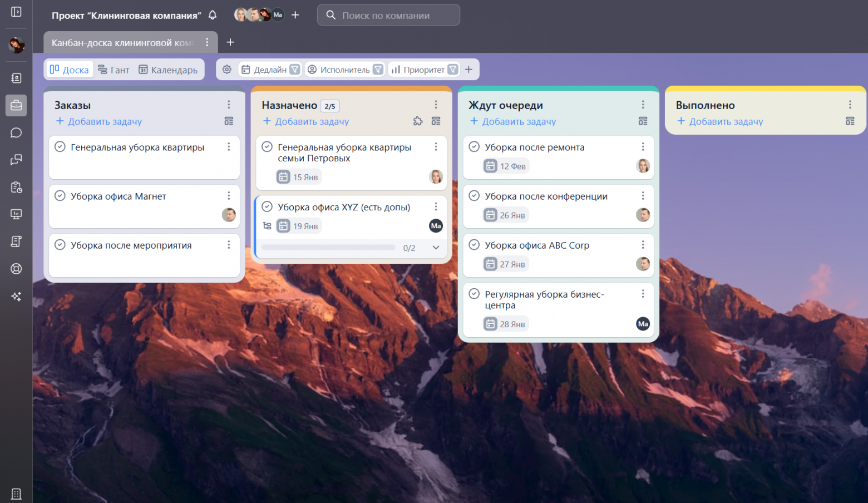
Task: Click 'Добавить задачу' in Выполнено column
Action: click(720, 121)
